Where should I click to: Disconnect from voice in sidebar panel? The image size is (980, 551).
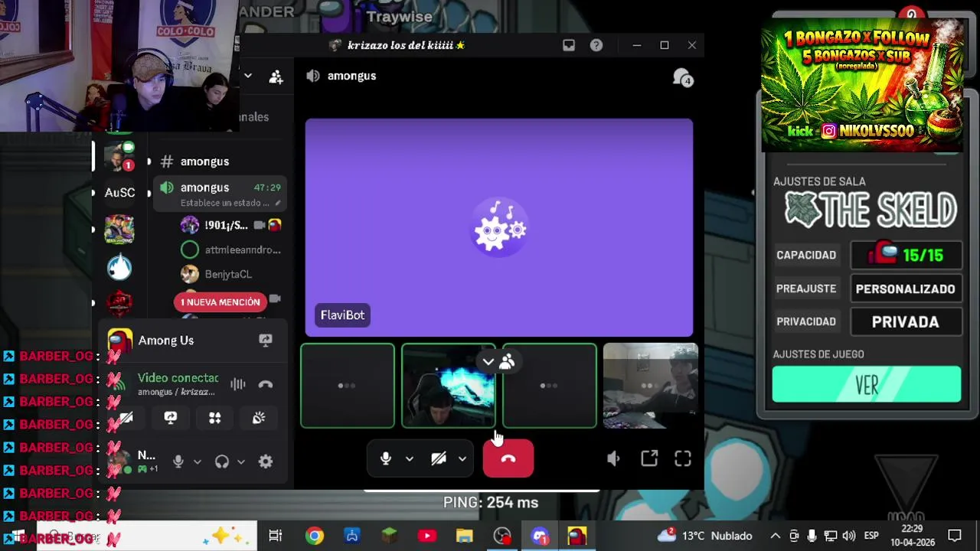pos(266,384)
